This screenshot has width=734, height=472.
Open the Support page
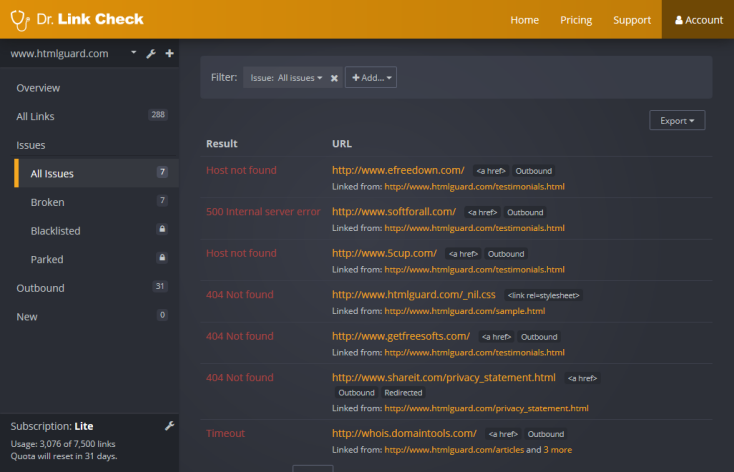tap(632, 20)
